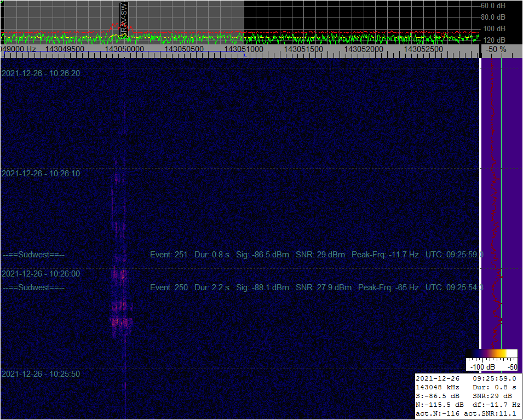Click the Südwest label on the Event 250 line
This screenshot has width=523, height=420.
34,287
